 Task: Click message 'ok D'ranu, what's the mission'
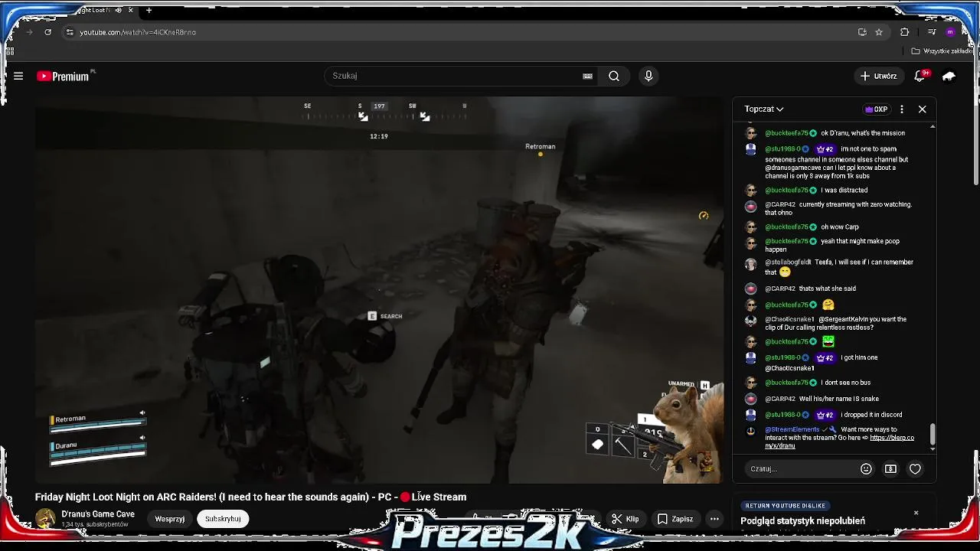(863, 133)
